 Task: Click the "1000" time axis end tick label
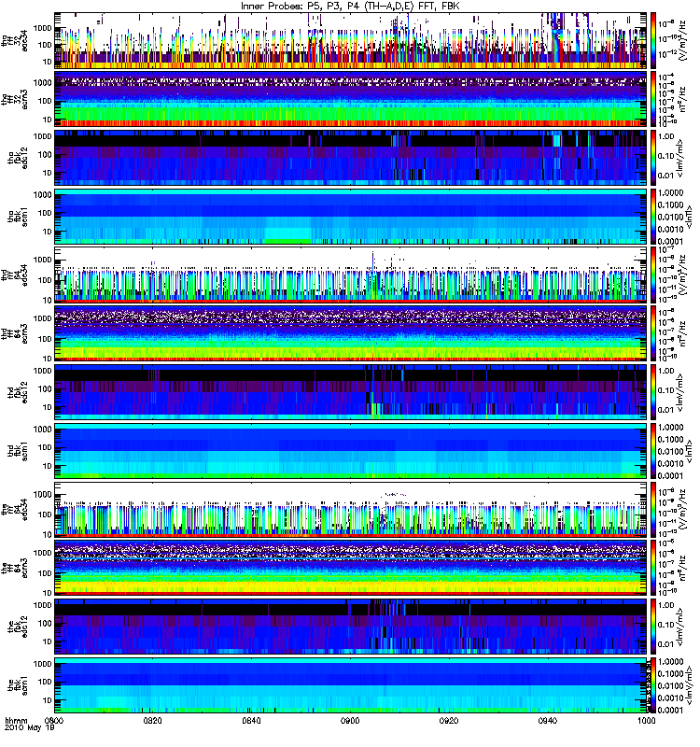coord(646,720)
